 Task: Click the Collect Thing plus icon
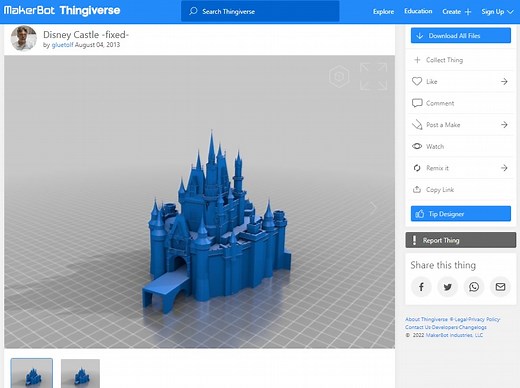click(417, 60)
